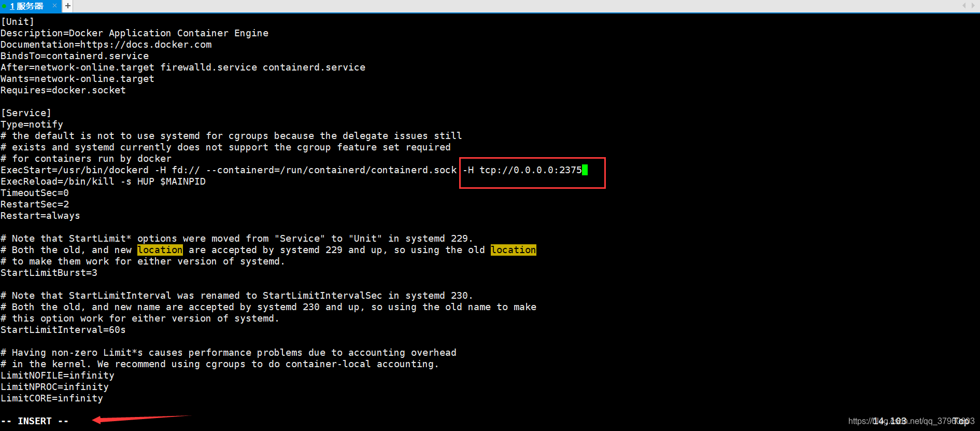Click the StartLimitInterval=60s line

click(x=63, y=330)
